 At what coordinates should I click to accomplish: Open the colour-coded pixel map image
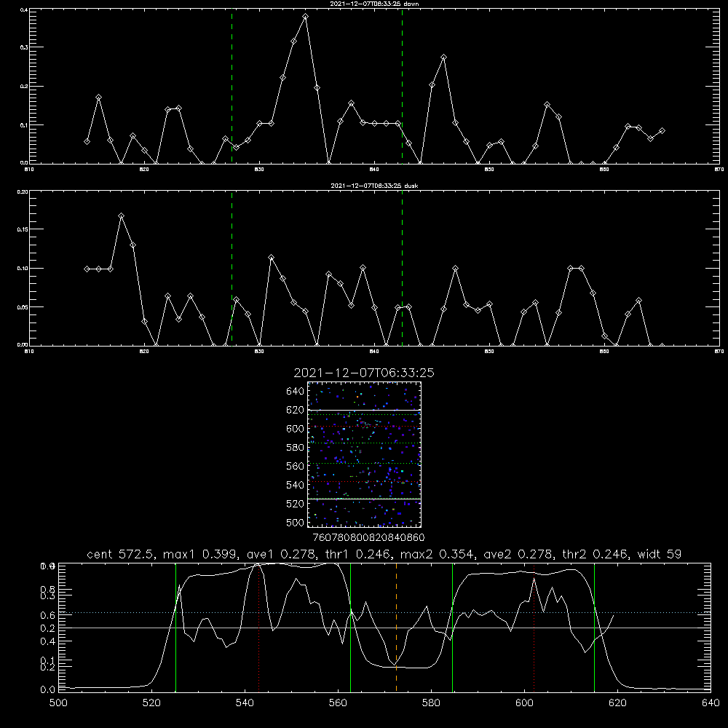pos(365,454)
